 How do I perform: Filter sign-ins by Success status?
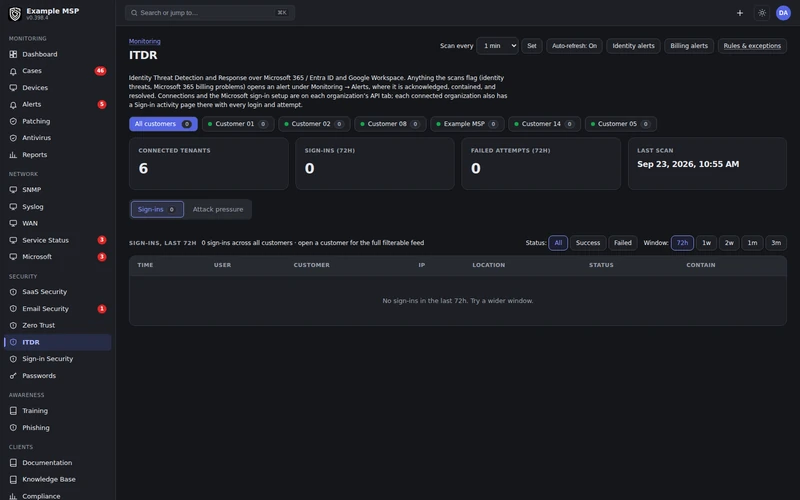click(588, 243)
